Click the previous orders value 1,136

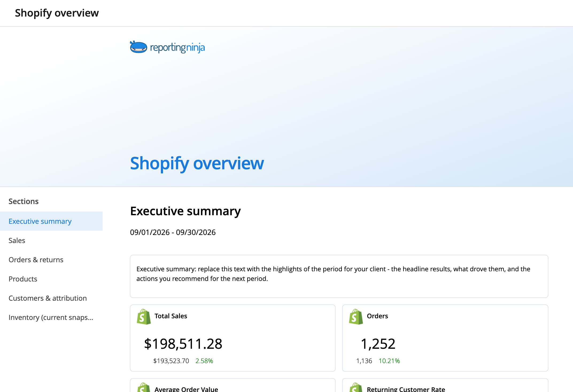tap(364, 361)
